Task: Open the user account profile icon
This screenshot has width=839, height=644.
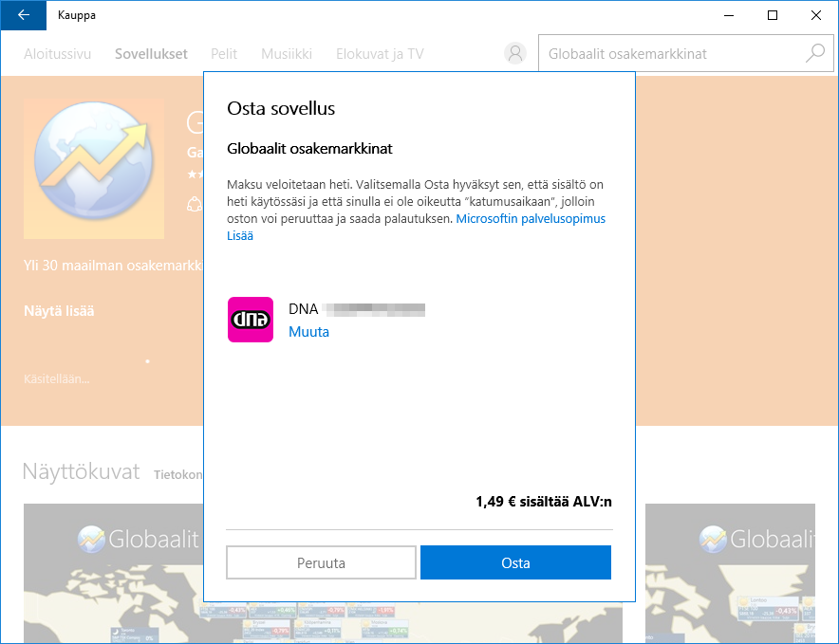Action: [x=515, y=54]
